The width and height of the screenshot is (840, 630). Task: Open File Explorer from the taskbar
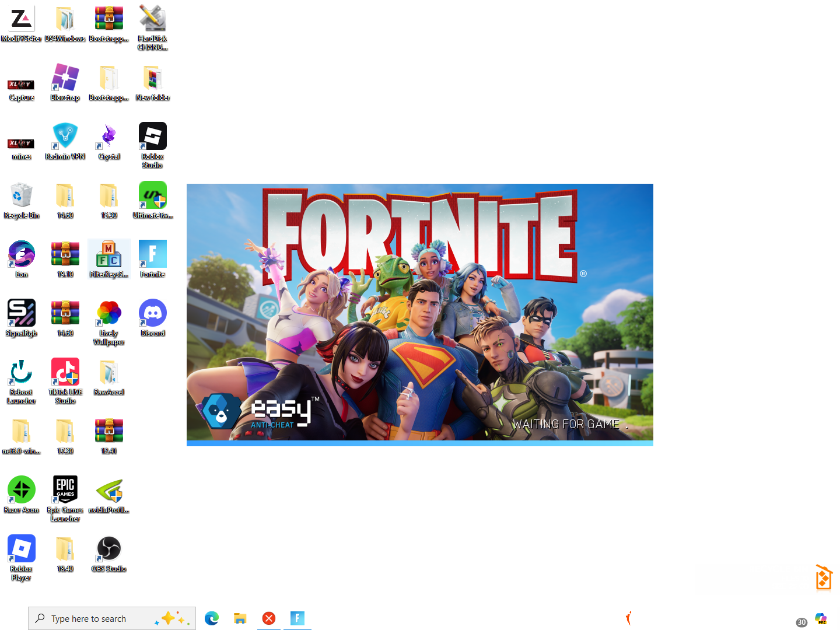coord(240,618)
